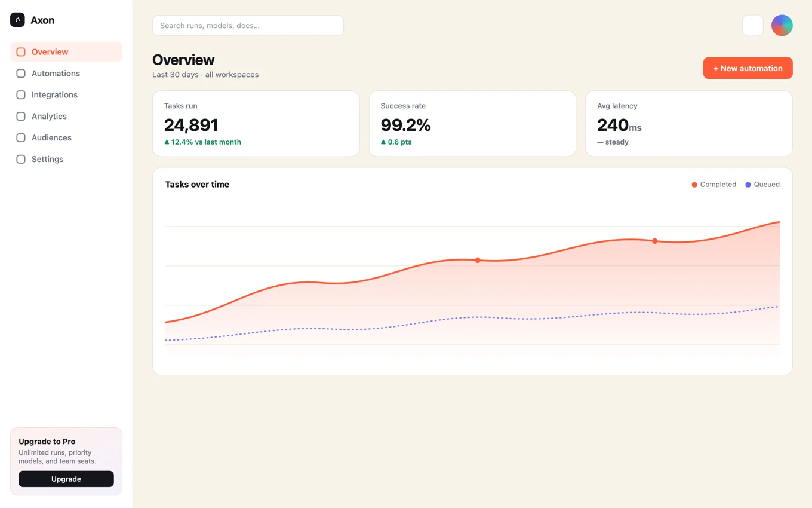Click the Success rate card label
Screen dimensions: 812x508
(x=403, y=106)
